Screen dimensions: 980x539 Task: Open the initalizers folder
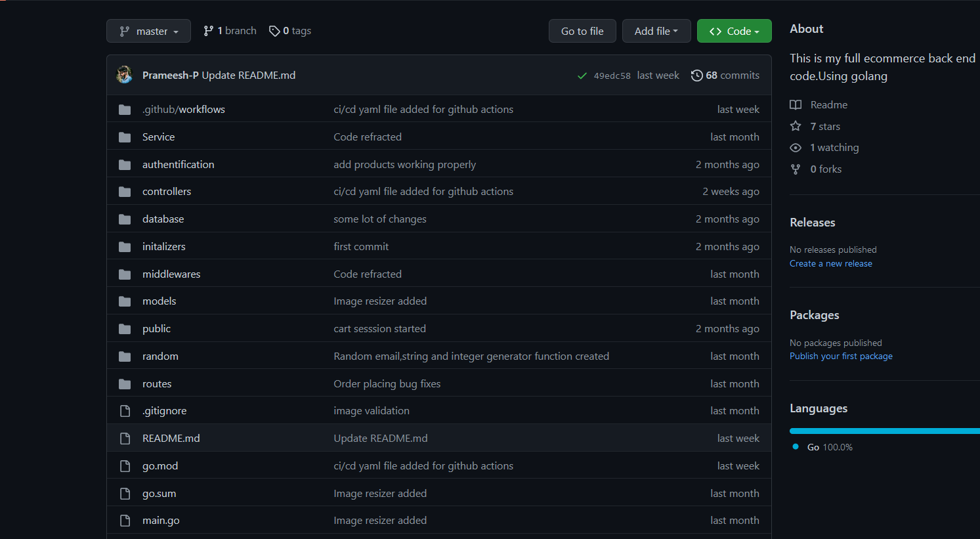tap(164, 247)
